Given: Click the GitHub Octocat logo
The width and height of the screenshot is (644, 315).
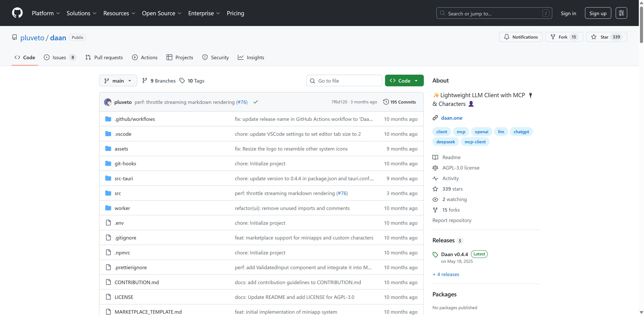Looking at the screenshot, I should coord(17,13).
